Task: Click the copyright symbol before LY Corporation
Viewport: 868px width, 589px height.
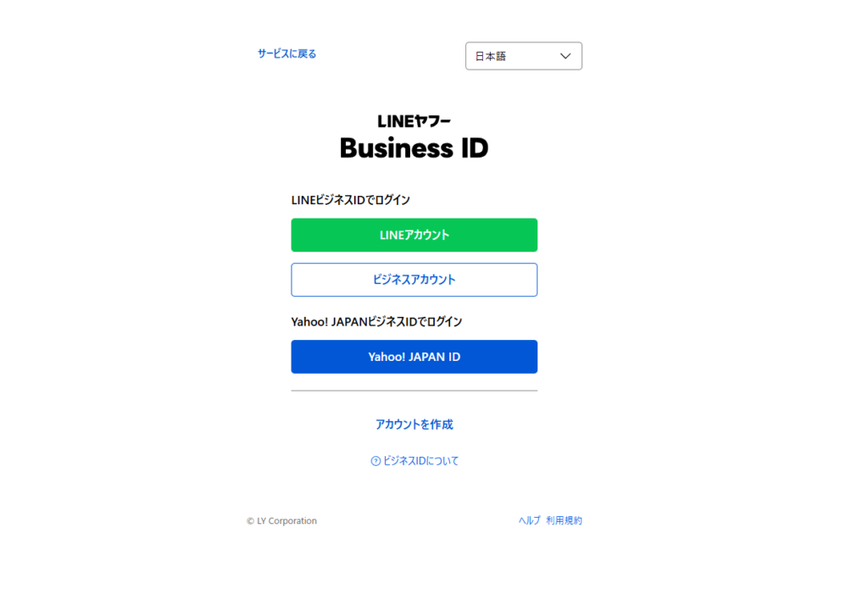Action: [250, 521]
